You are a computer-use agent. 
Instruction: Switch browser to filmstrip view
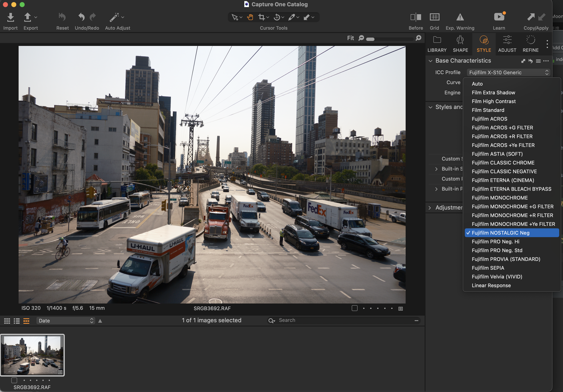[26, 321]
